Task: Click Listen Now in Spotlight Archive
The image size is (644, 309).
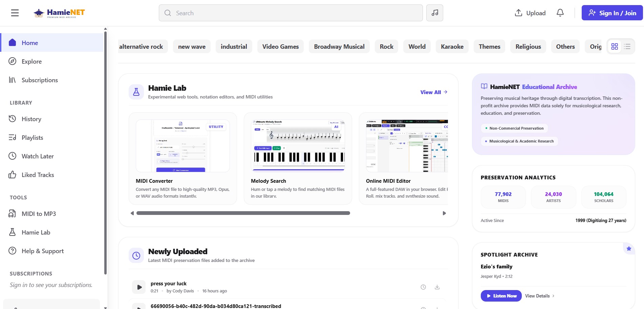Action: (501, 296)
